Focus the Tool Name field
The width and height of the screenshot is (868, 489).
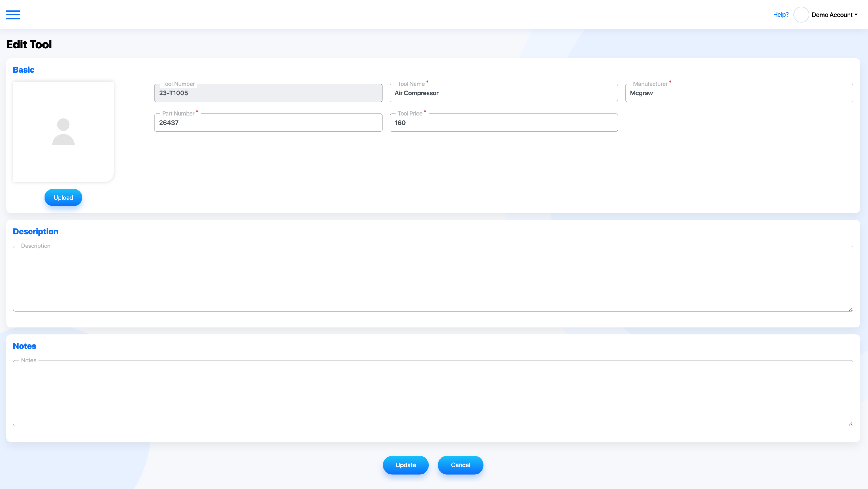[504, 93]
